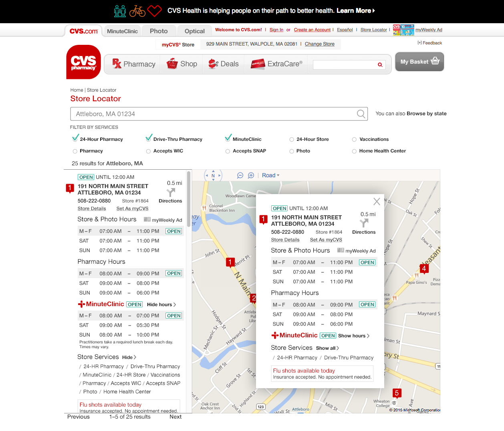Click the myWeekly Ad icon in the popup
The image size is (504, 431).
pos(341,251)
